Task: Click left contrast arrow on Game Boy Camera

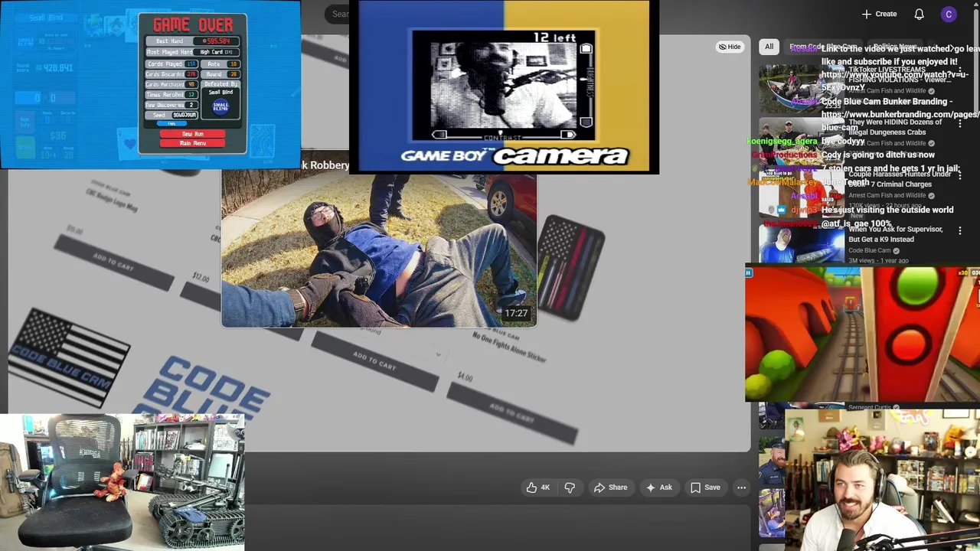Action: click(439, 135)
